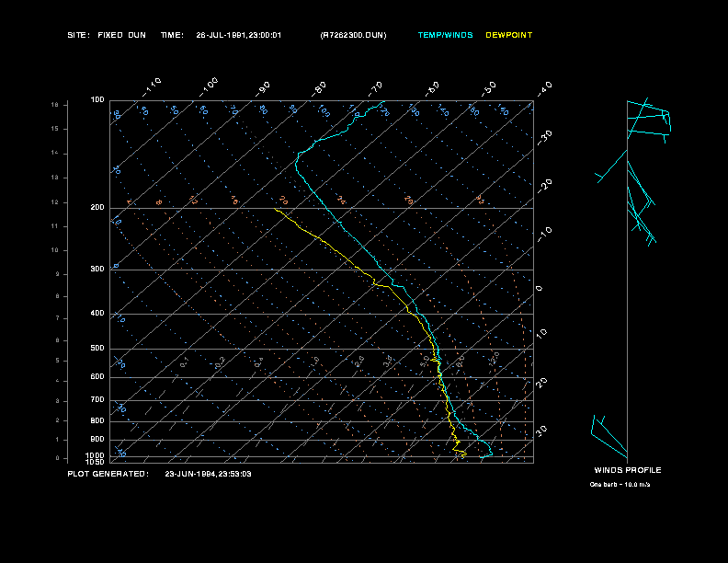728x563 pixels.
Task: Click the 700 pressure level label
Action: 97,400
